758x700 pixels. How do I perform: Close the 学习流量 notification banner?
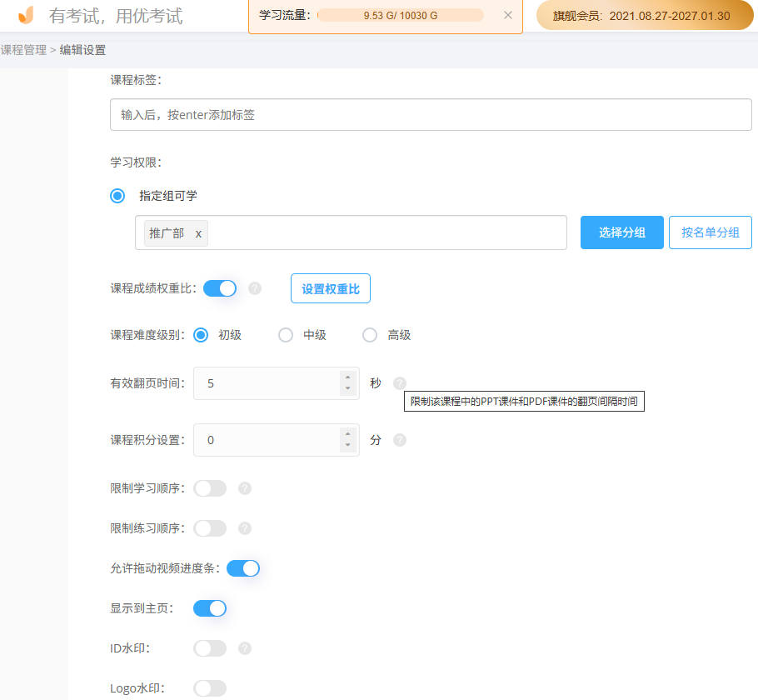[509, 15]
